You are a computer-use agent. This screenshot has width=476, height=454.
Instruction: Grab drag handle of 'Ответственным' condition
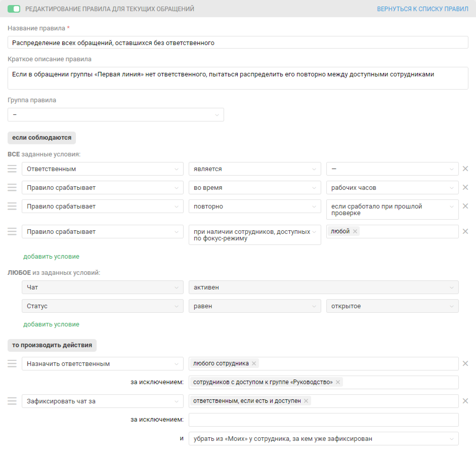[x=12, y=169]
